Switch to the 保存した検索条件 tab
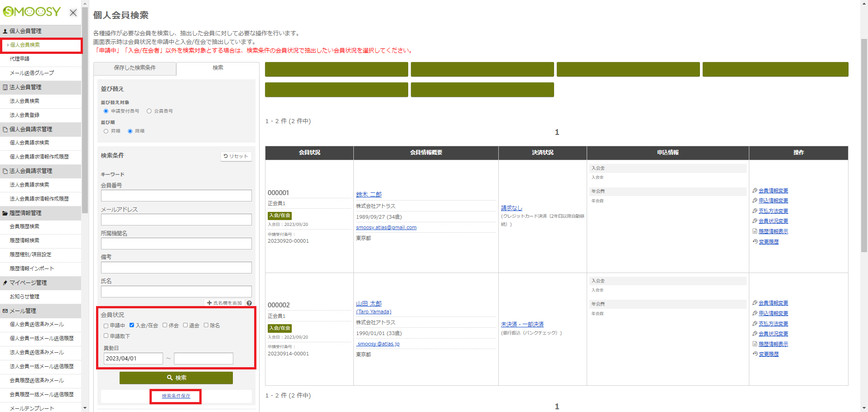Viewport: 868px width, 412px height. coord(135,68)
